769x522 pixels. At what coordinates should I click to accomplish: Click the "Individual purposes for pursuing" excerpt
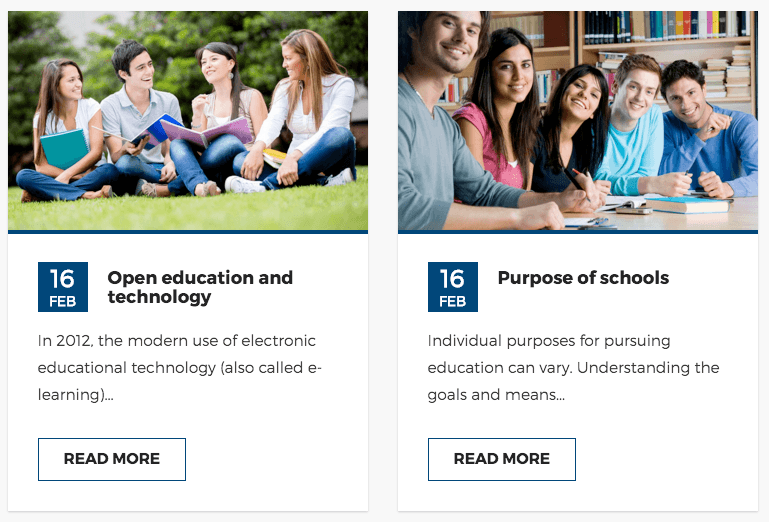coord(573,367)
